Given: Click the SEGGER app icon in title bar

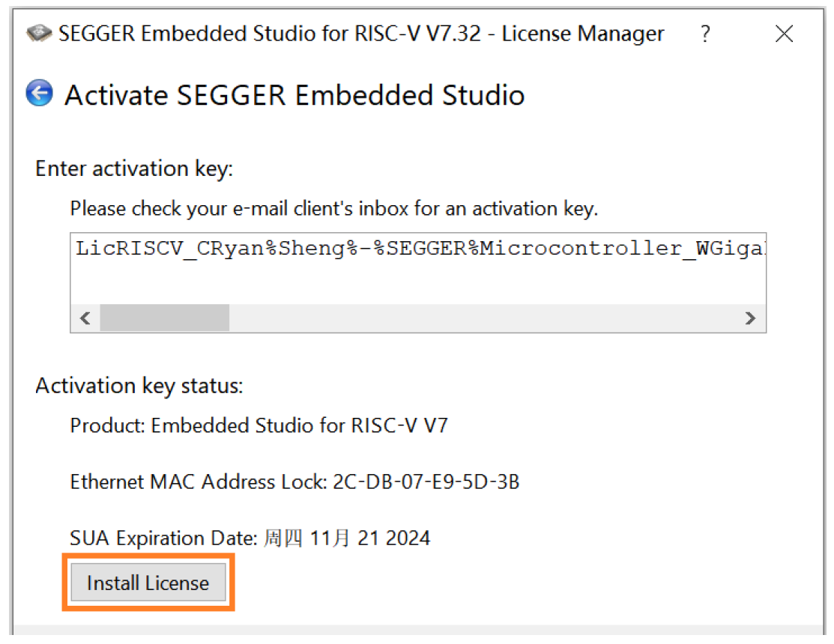Looking at the screenshot, I should [39, 34].
